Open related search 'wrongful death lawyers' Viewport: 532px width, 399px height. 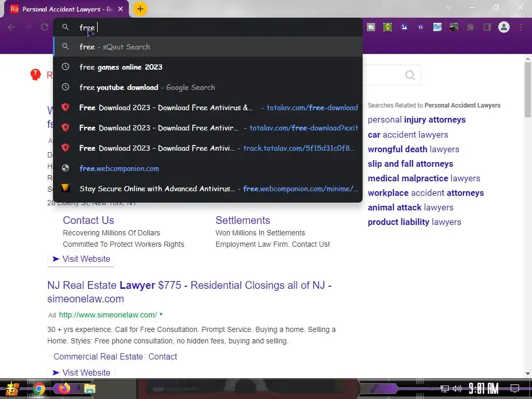(x=413, y=149)
